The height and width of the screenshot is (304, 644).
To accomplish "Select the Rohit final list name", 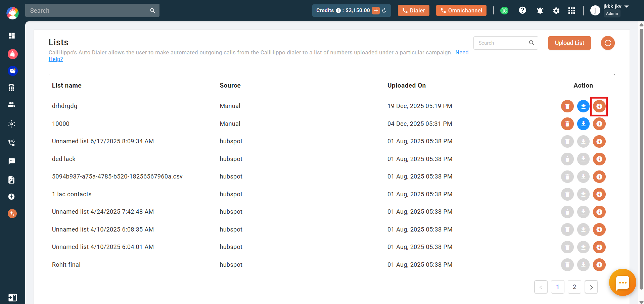I will pos(66,265).
